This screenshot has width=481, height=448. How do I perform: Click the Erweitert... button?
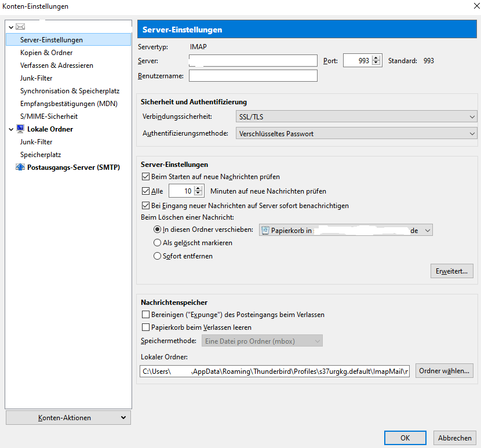pos(451,271)
